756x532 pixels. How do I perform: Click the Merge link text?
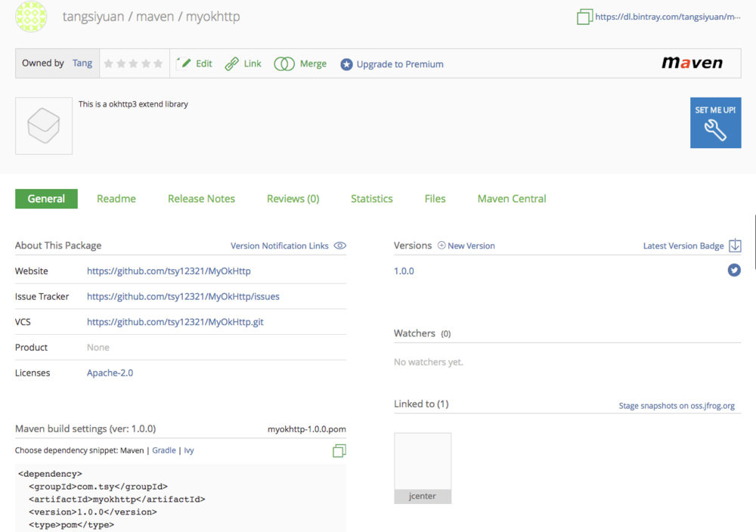click(313, 63)
